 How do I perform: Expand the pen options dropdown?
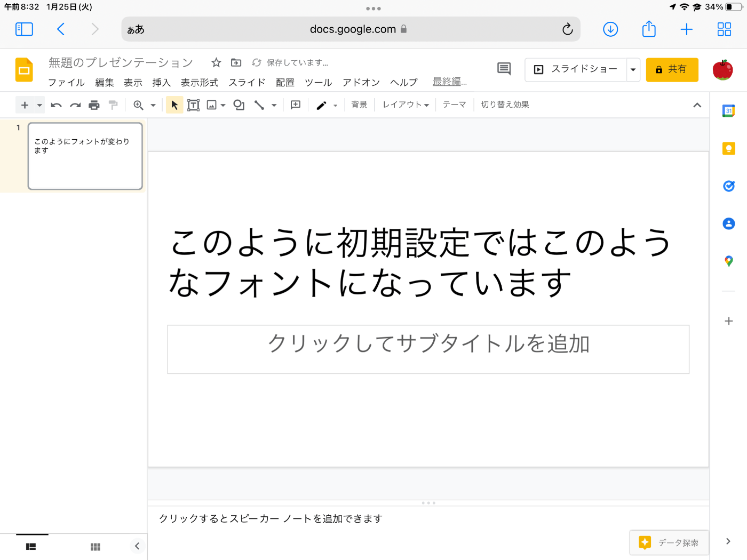(335, 105)
